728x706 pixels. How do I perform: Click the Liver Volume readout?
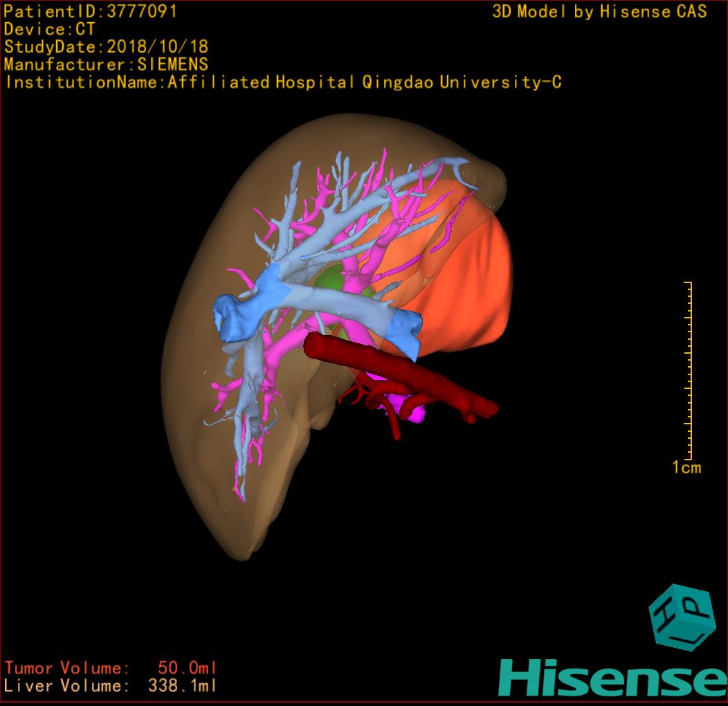click(111, 686)
